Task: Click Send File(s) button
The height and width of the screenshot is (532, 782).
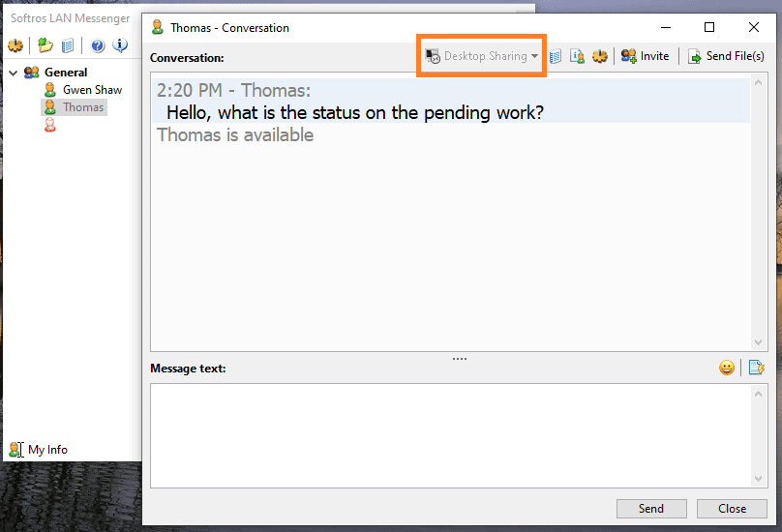Action: coord(726,56)
